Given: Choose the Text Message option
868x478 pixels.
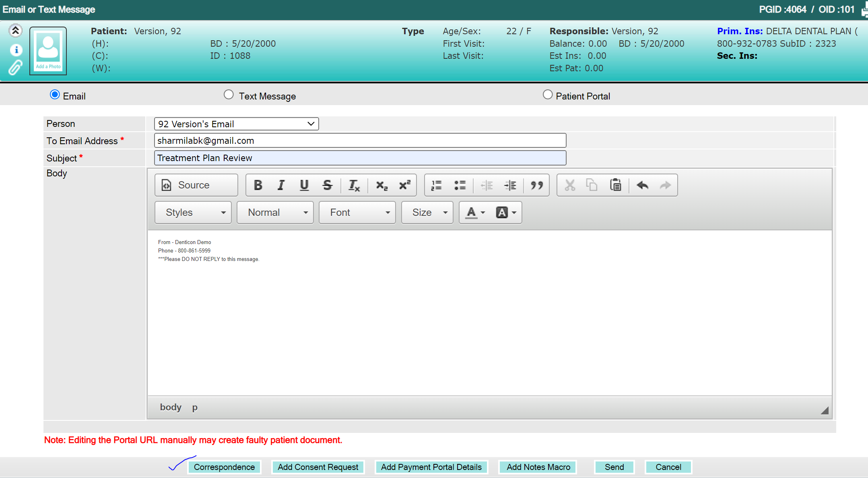Looking at the screenshot, I should tap(229, 95).
